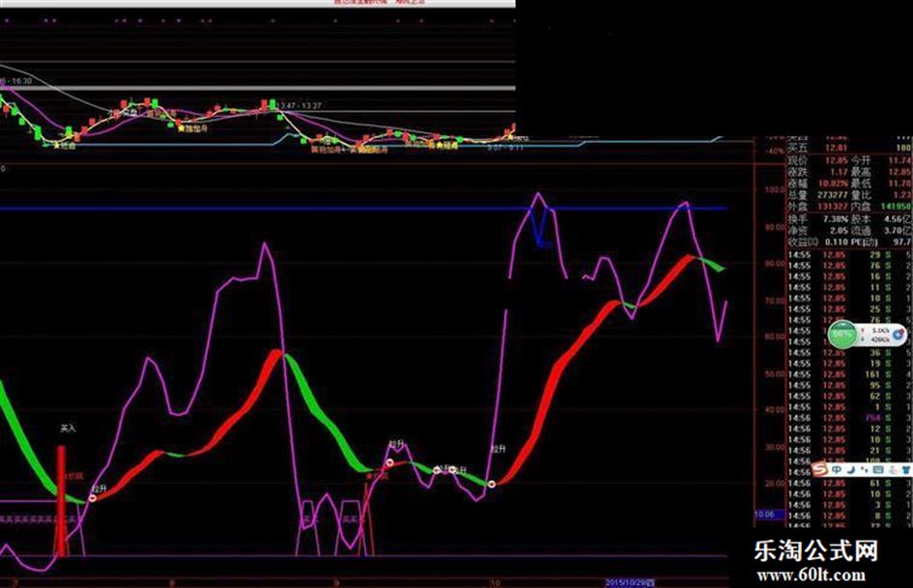Switch punctuation mode on Sogou toolbar
The width and height of the screenshot is (913, 588).
865,469
